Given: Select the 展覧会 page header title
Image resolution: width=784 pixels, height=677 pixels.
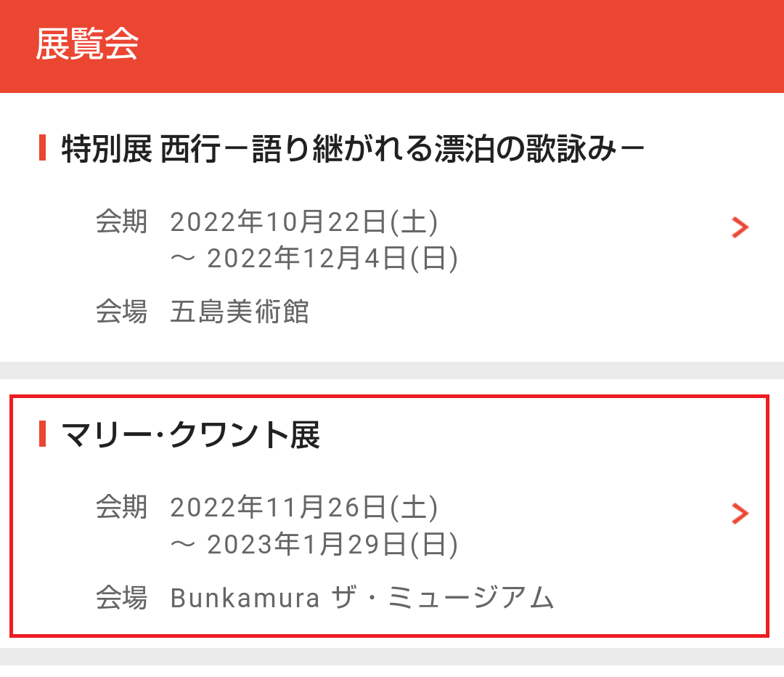Looking at the screenshot, I should pos(86,45).
